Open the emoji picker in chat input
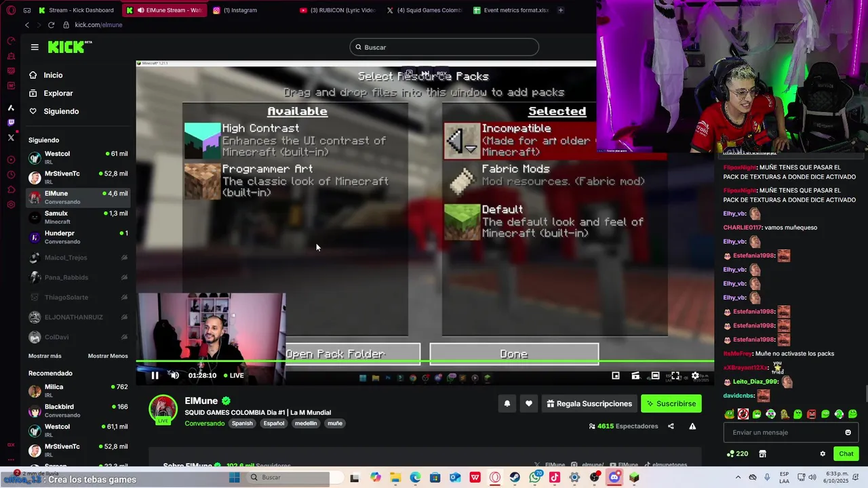Screen dimensions: 868x488 848,432
